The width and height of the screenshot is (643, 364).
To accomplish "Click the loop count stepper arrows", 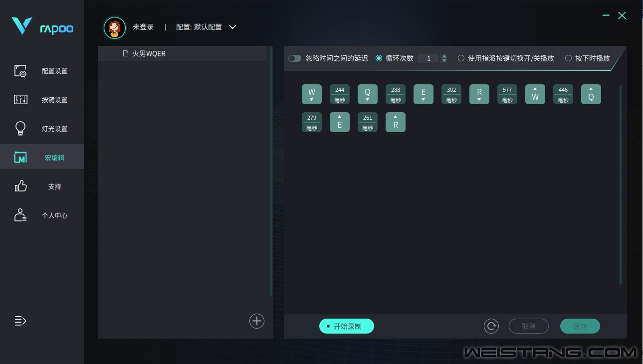I will [x=444, y=58].
